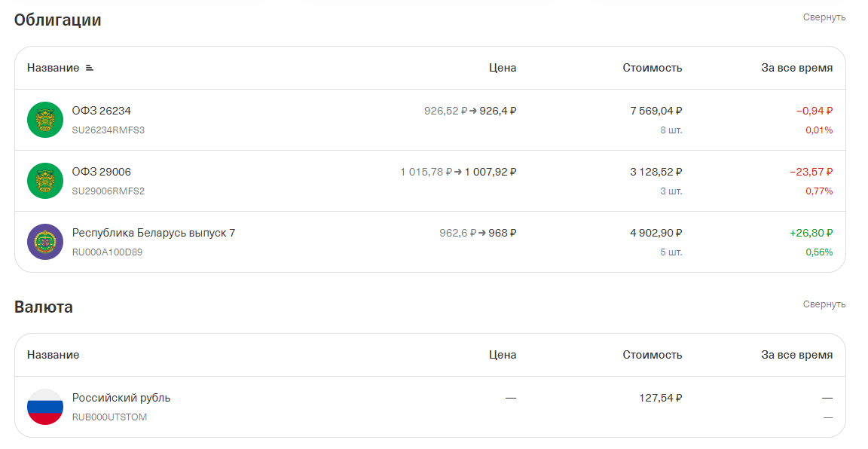Click the +26,80 ₽ profit value
This screenshot has height=449, width=868.
coord(811,233)
